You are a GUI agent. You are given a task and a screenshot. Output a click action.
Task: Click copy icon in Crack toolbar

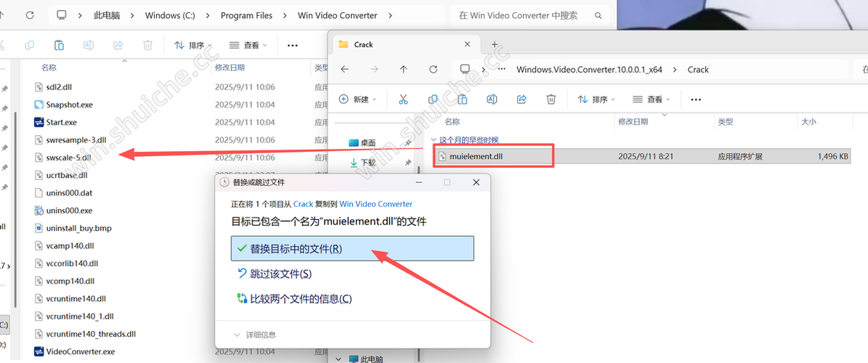pyautogui.click(x=433, y=99)
